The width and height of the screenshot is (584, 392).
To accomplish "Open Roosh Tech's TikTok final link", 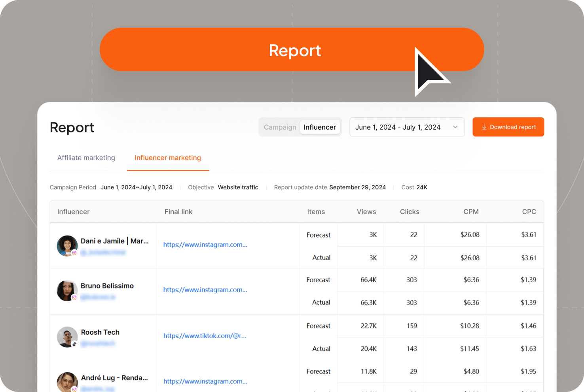I will click(205, 336).
